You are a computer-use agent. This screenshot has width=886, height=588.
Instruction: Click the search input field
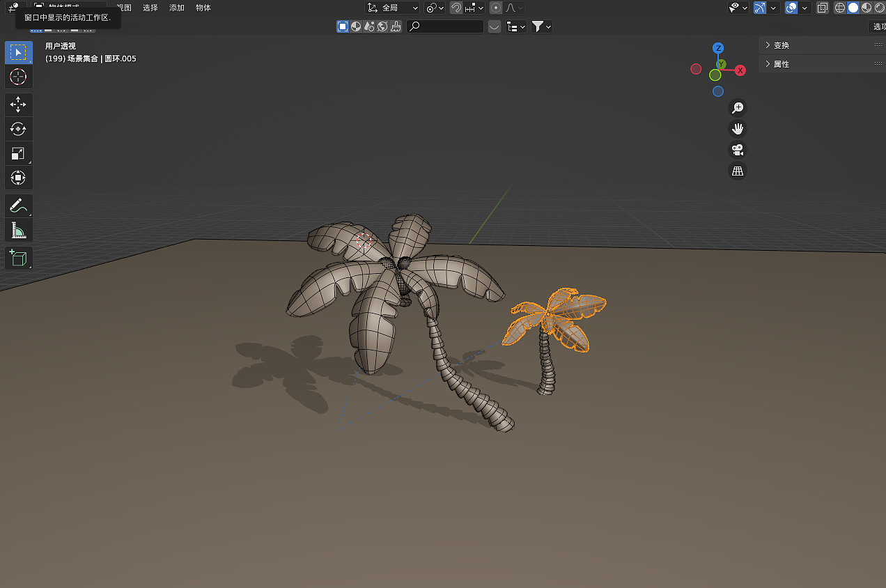pyautogui.click(x=446, y=26)
